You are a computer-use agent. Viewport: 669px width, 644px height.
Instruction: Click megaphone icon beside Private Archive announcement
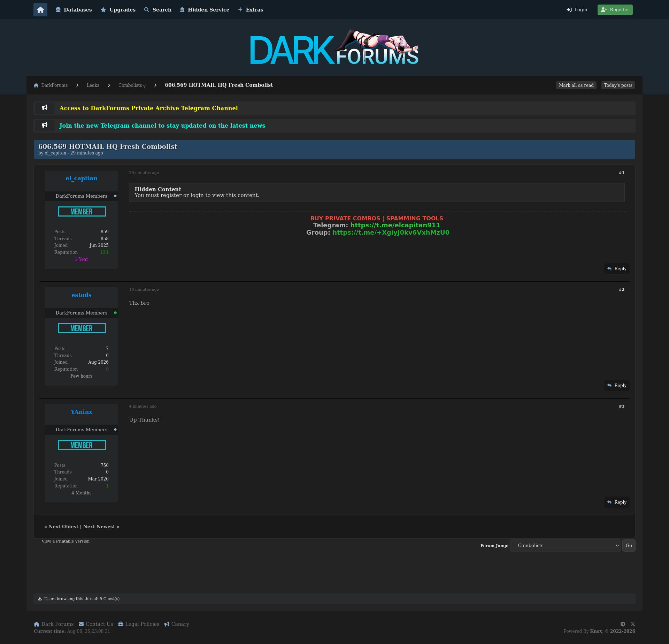45,108
